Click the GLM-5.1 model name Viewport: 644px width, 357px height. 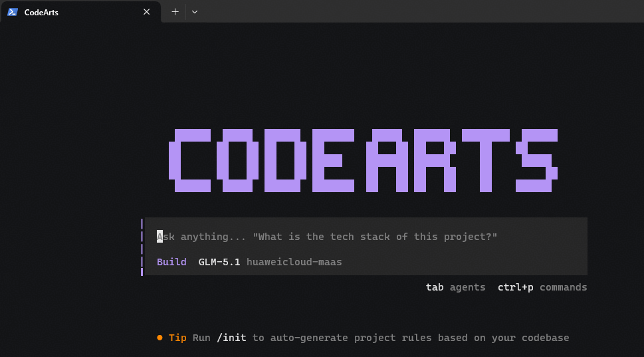[219, 262]
